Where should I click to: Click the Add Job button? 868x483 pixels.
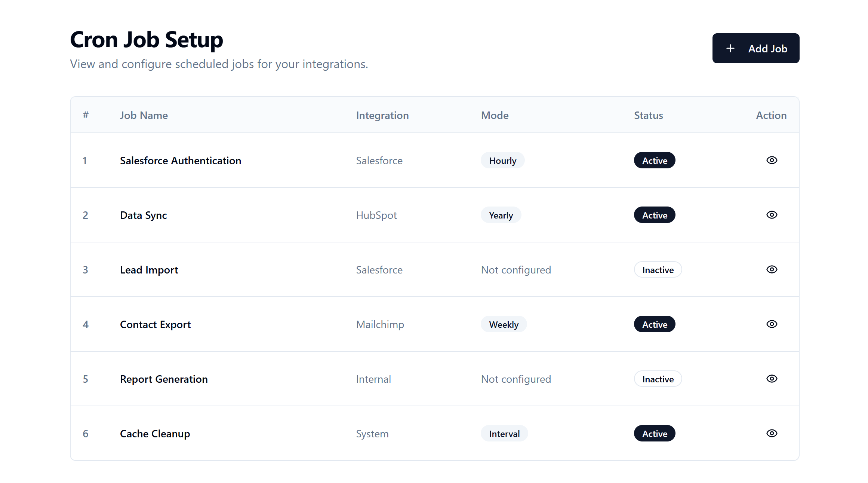pos(755,48)
